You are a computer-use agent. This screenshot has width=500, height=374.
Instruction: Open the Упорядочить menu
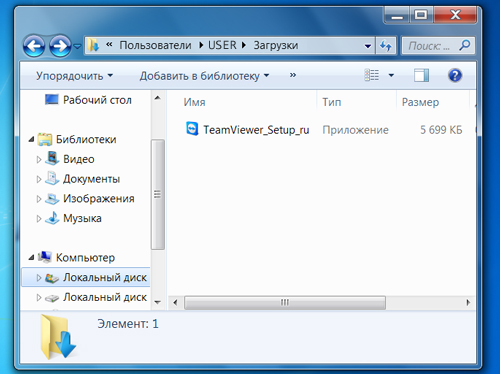click(x=75, y=76)
